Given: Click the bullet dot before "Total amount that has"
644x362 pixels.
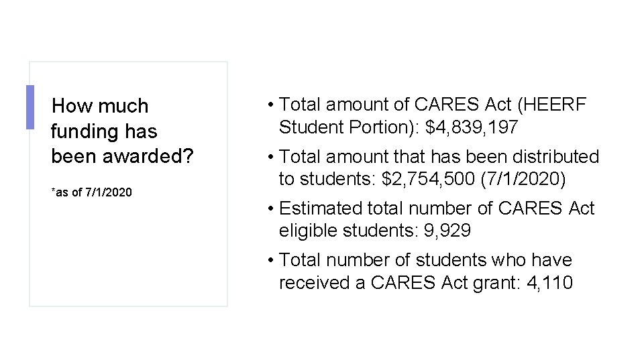Looking at the screenshot, I should point(270,157).
